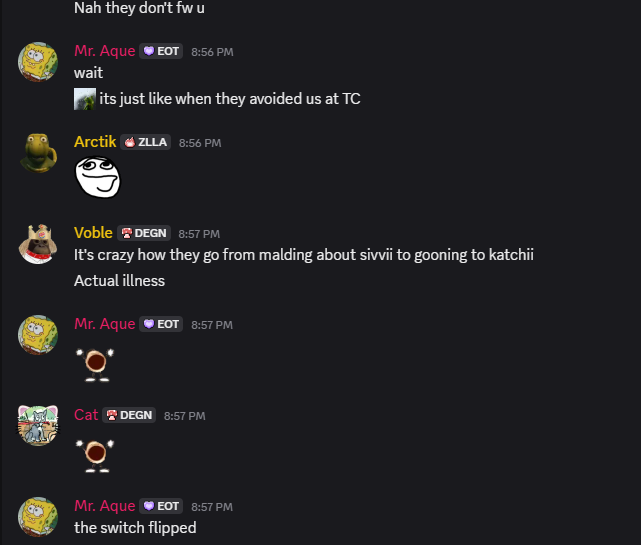
Task: Click the small Kermit emoji before 'its just like'
Action: (x=85, y=99)
